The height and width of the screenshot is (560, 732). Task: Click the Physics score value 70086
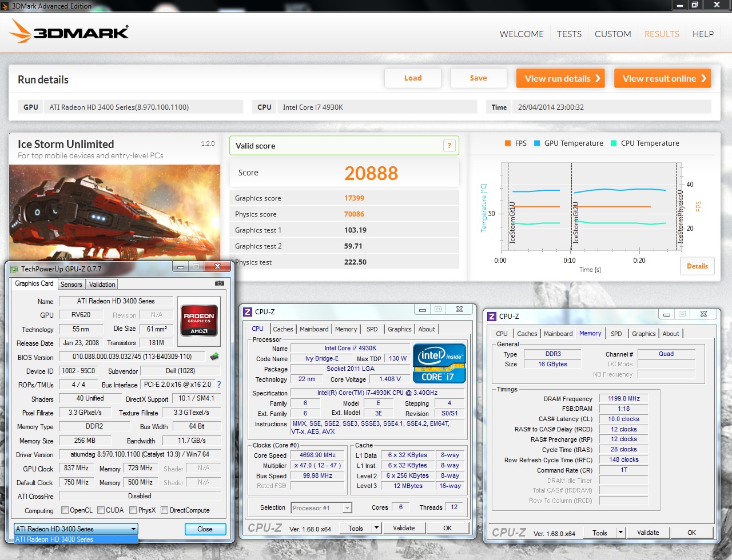[x=354, y=214]
